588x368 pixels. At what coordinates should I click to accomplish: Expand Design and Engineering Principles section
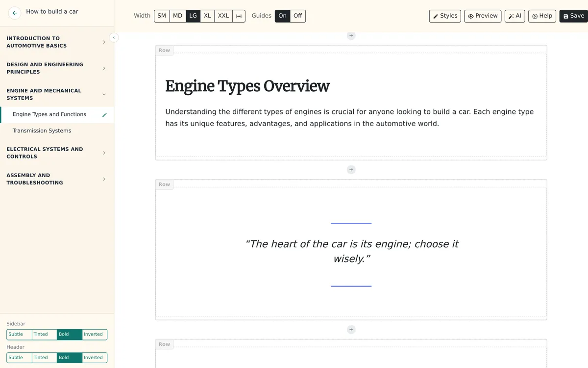(x=57, y=68)
